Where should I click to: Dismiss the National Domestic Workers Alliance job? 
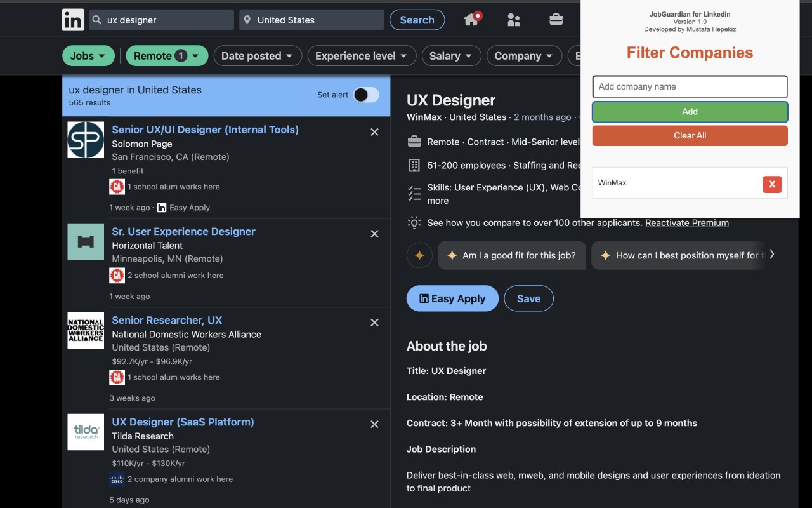pos(374,323)
